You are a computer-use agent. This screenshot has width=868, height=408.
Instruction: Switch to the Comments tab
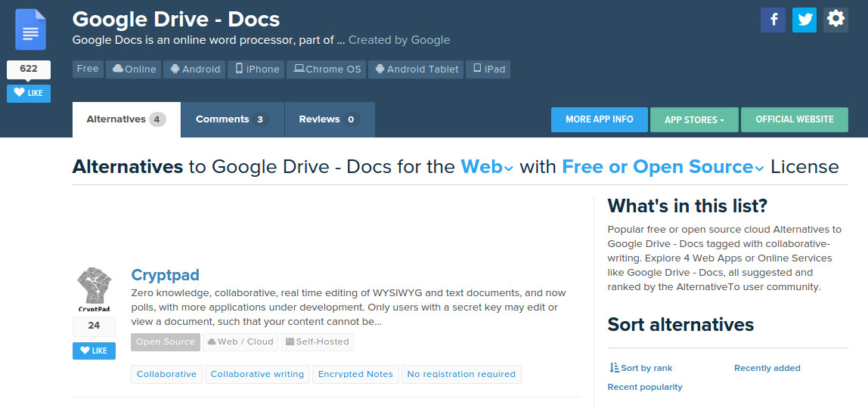pyautogui.click(x=232, y=119)
